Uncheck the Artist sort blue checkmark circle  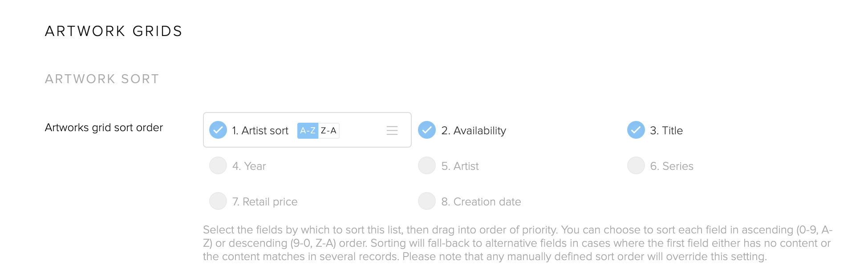[x=218, y=130]
